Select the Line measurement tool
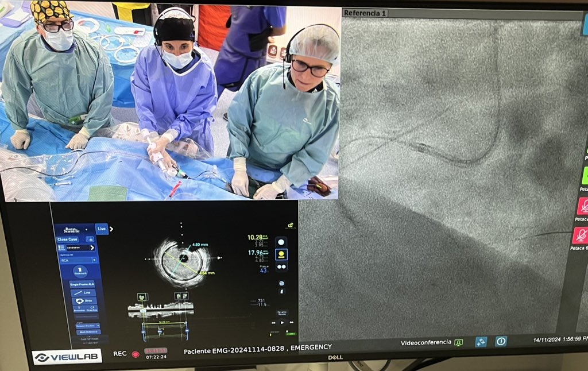Screen dimensions: 588x371 coord(83,292)
